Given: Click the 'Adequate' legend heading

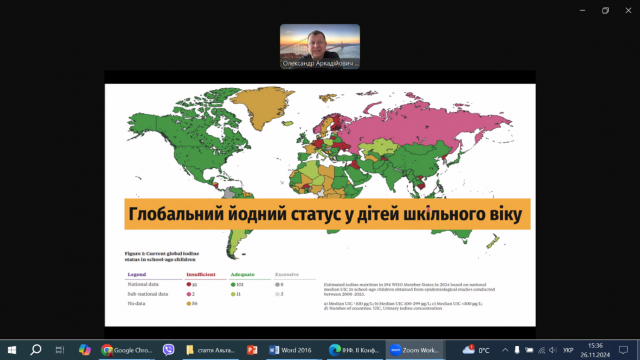Looking at the screenshot, I should click(x=242, y=274).
